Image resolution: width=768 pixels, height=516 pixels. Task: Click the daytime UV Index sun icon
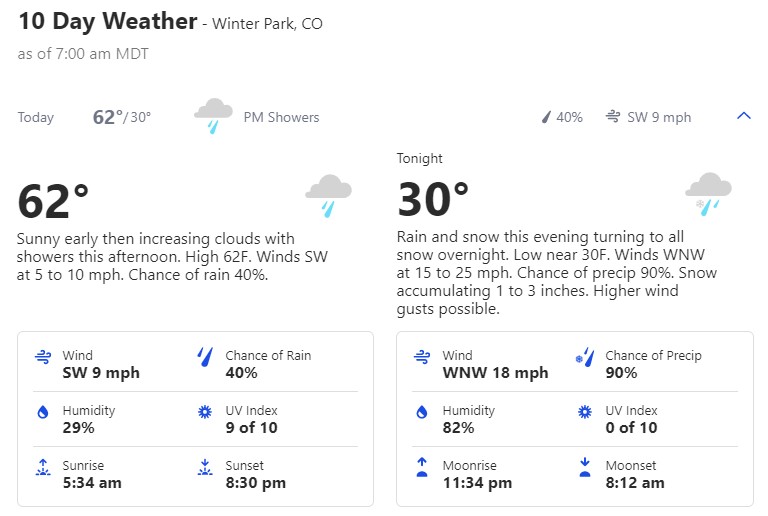coord(205,412)
